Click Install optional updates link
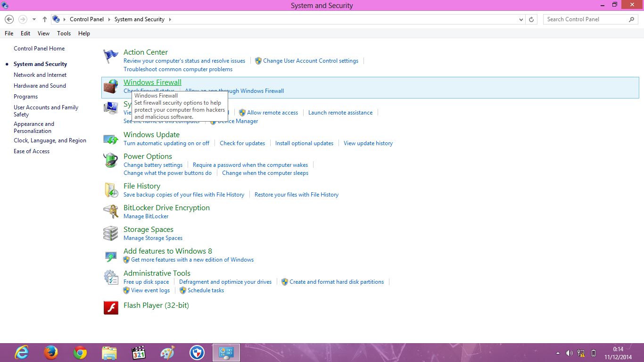644x362 pixels. 304,143
